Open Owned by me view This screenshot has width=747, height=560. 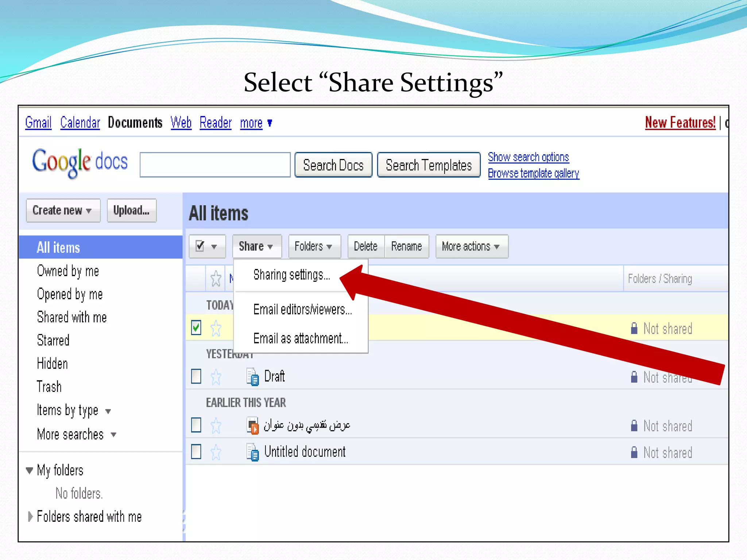68,271
